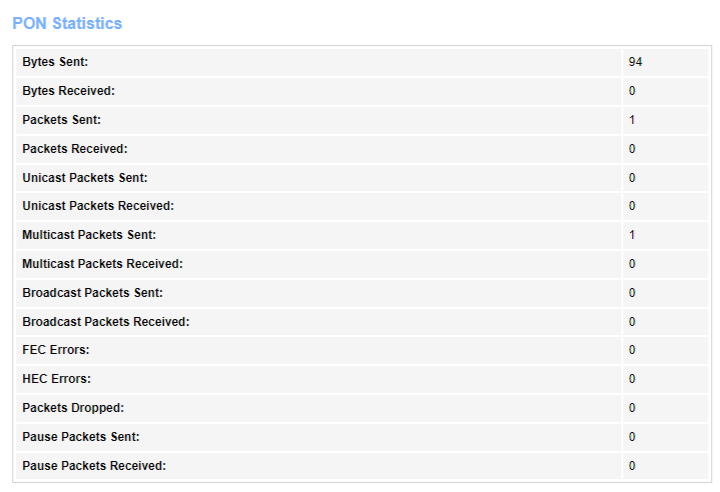Click the Bytes Sent label
Screen dimensions: 720x492
55,62
